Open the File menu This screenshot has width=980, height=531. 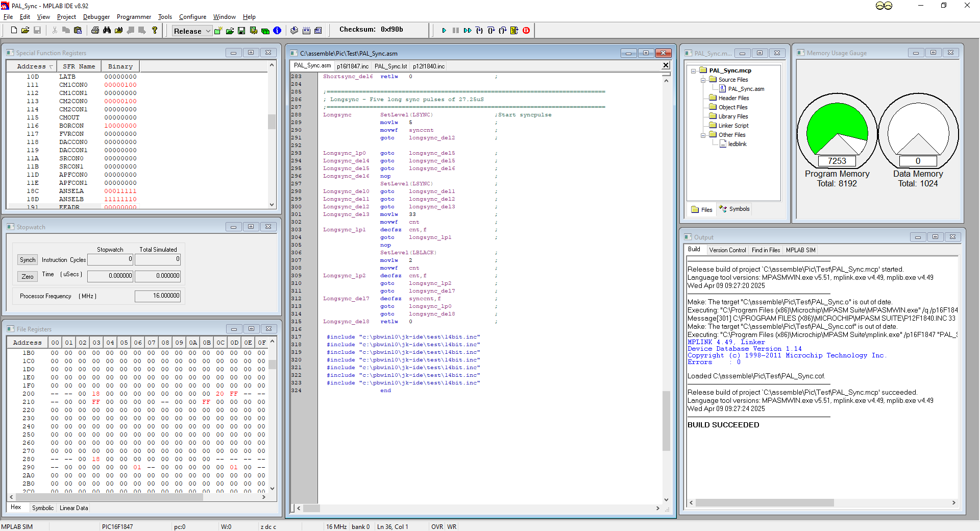8,17
